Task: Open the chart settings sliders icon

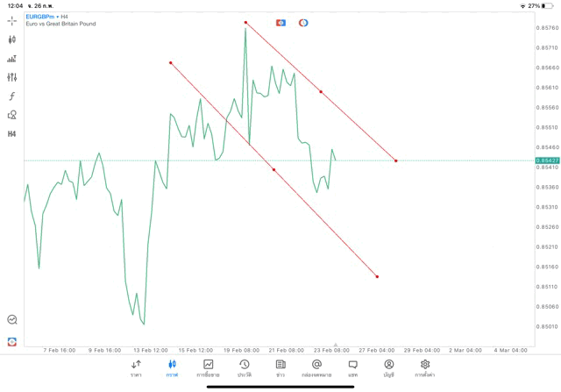Action: (11, 77)
